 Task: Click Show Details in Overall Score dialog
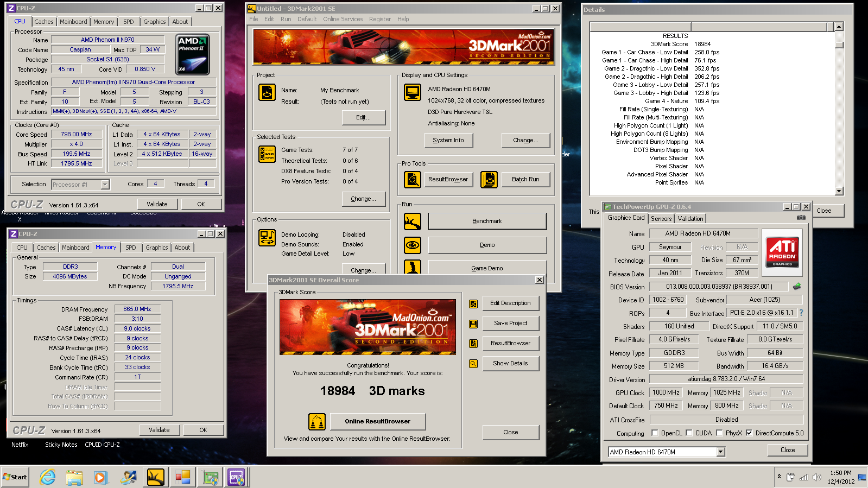[x=510, y=364]
